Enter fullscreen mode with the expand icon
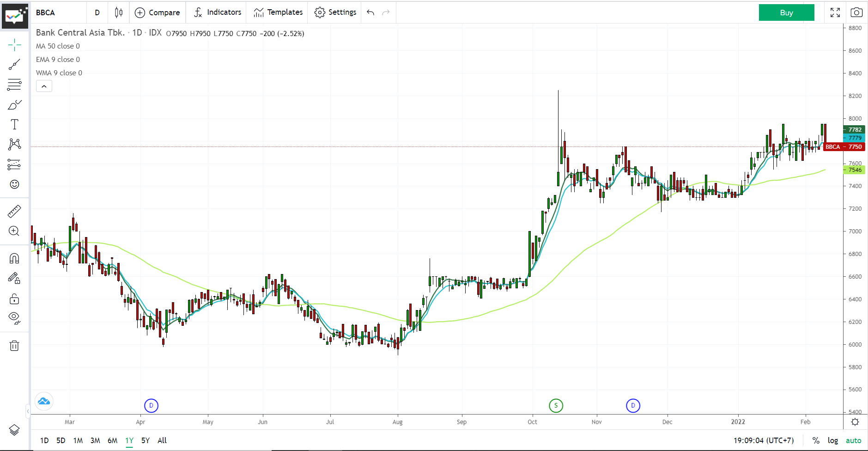This screenshot has width=868, height=451. (835, 12)
